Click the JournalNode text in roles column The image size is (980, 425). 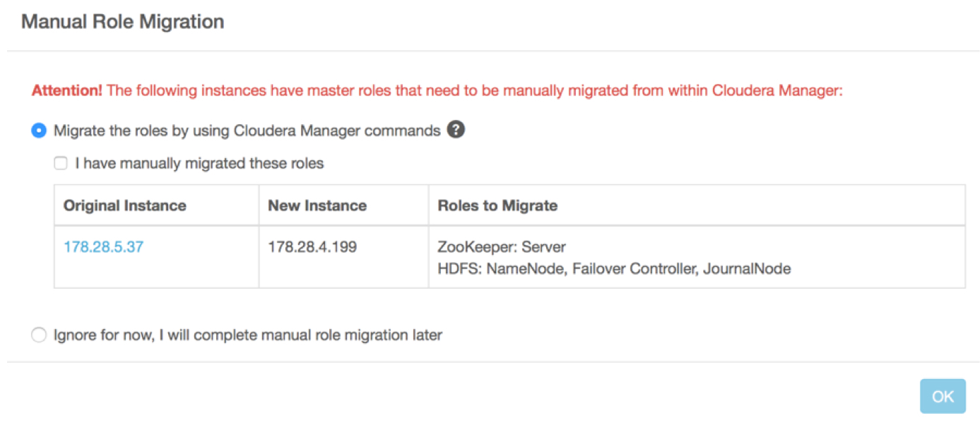point(746,268)
